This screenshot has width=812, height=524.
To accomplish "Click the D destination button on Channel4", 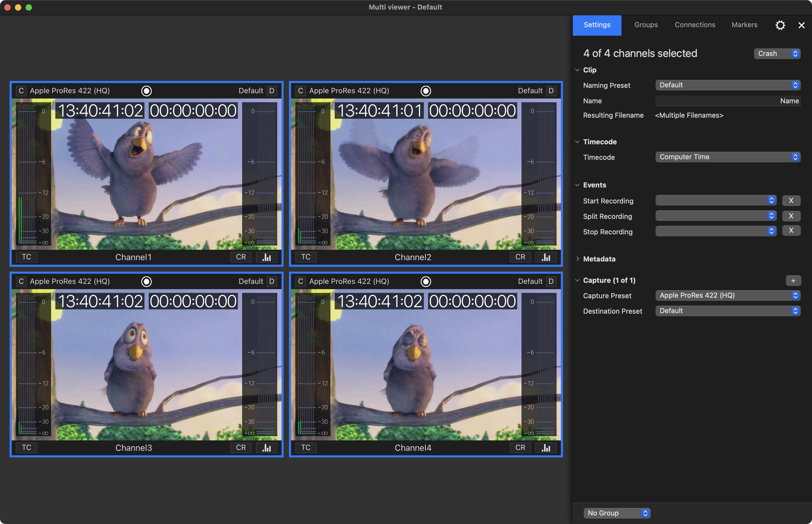I will coord(551,281).
